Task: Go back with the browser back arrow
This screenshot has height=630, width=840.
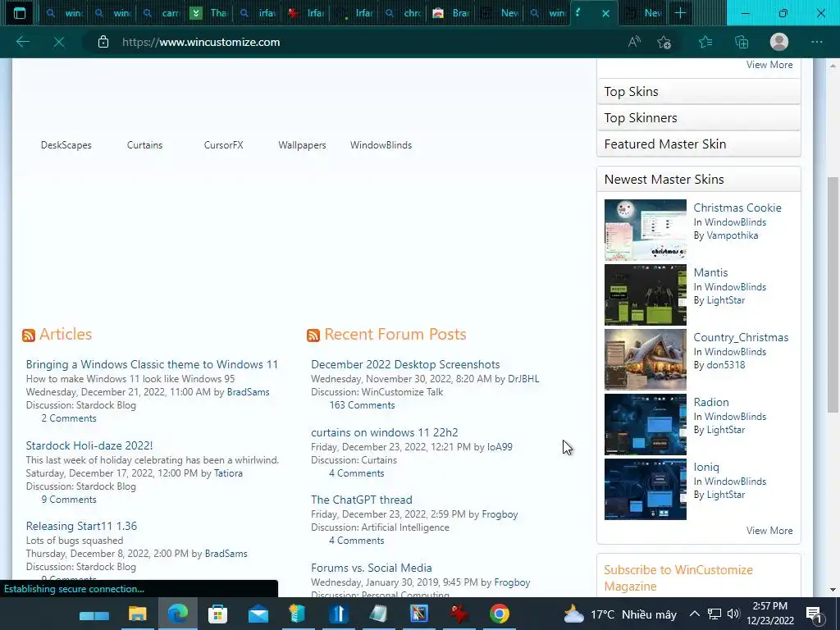Action: pos(22,42)
